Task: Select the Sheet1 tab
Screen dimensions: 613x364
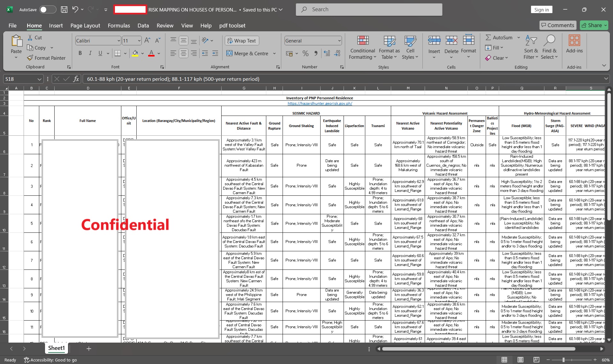Action: tap(57, 348)
